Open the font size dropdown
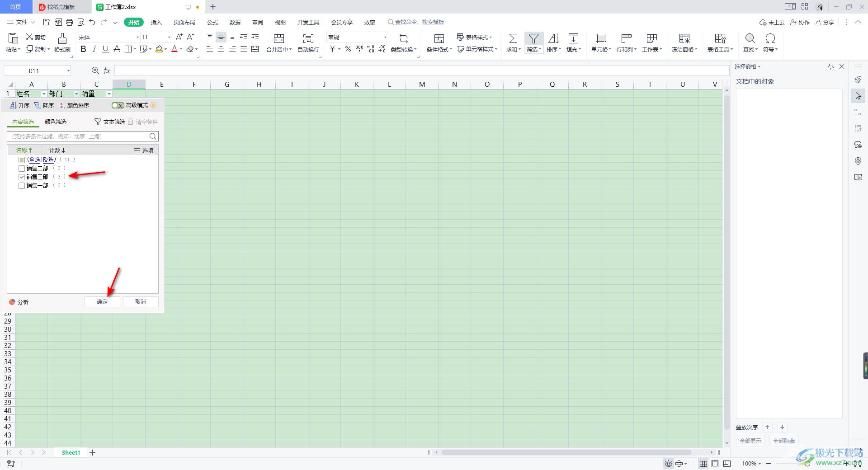 coord(169,37)
